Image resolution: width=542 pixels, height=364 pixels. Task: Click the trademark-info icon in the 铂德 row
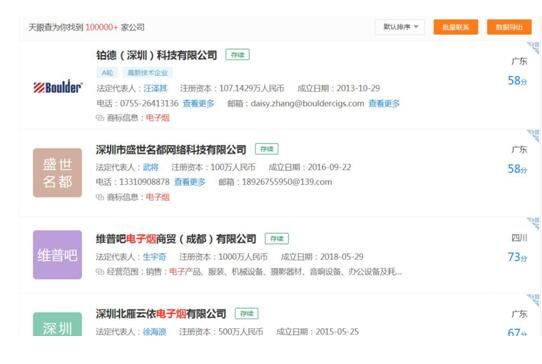coord(100,118)
